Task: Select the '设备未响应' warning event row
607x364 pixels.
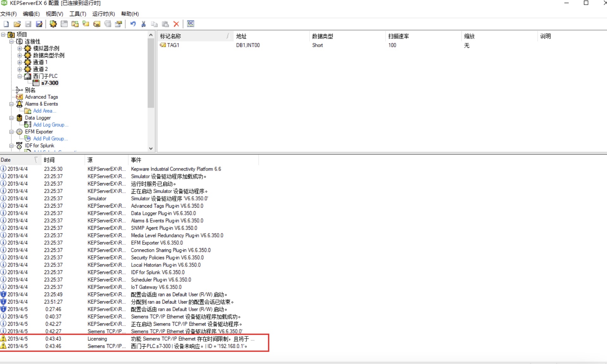Action: [x=129, y=346]
